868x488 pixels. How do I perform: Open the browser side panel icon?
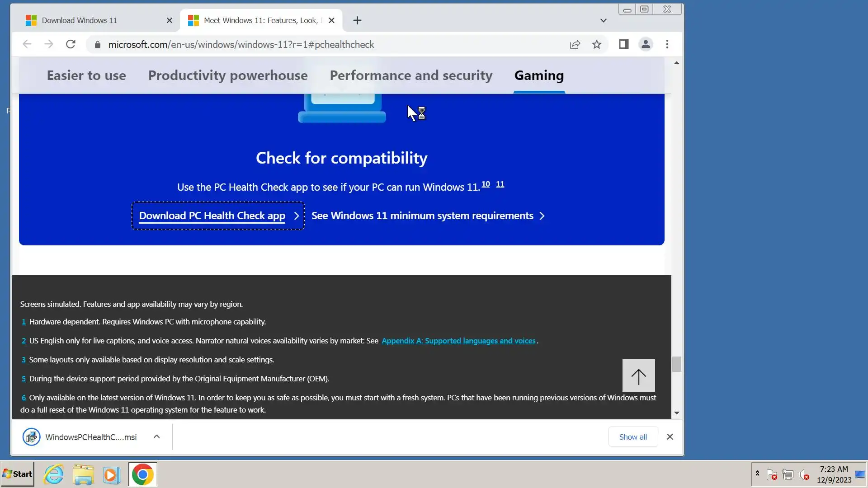[x=623, y=44]
